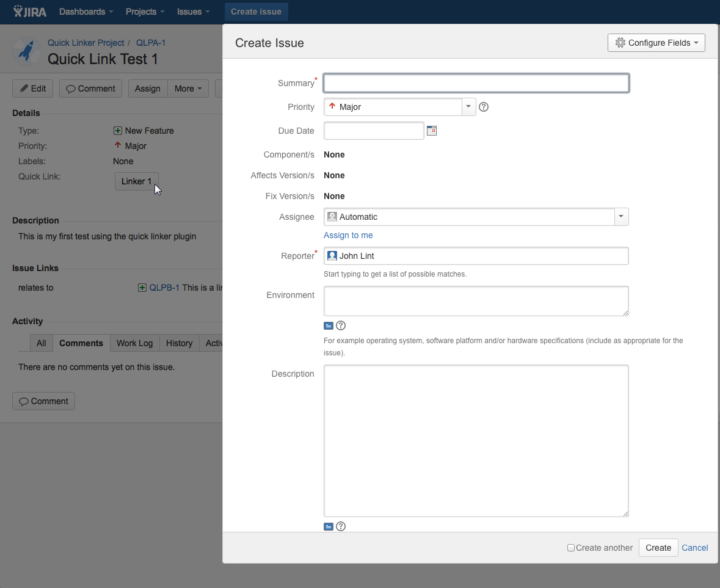This screenshot has height=588, width=720.
Task: Open the Configure Fields dropdown
Action: click(x=656, y=43)
